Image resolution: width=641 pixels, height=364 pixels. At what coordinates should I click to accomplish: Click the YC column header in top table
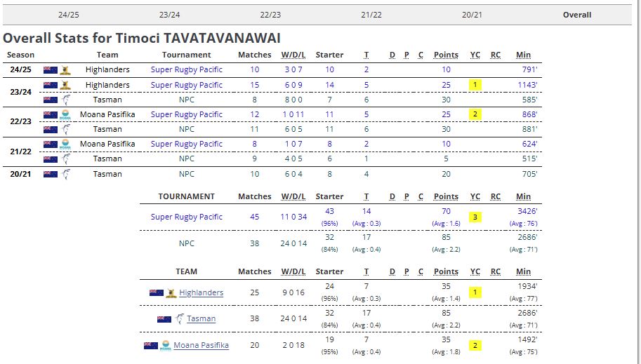tap(475, 55)
